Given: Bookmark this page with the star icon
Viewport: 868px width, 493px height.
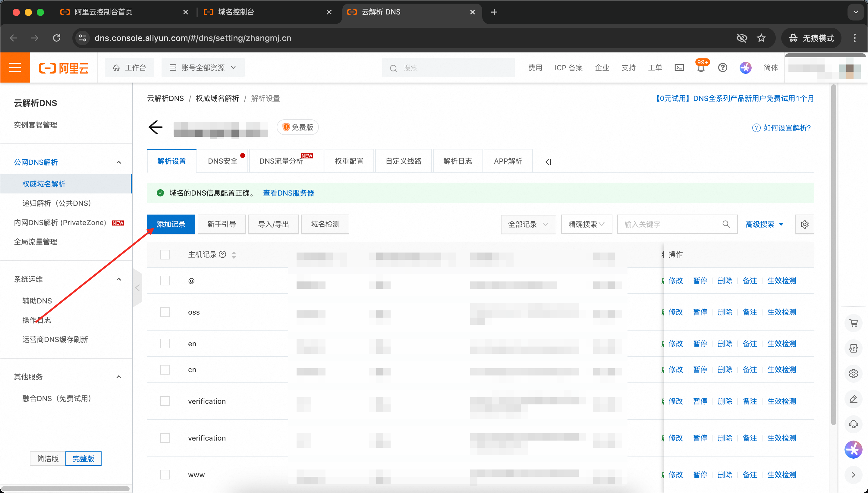Looking at the screenshot, I should 761,38.
